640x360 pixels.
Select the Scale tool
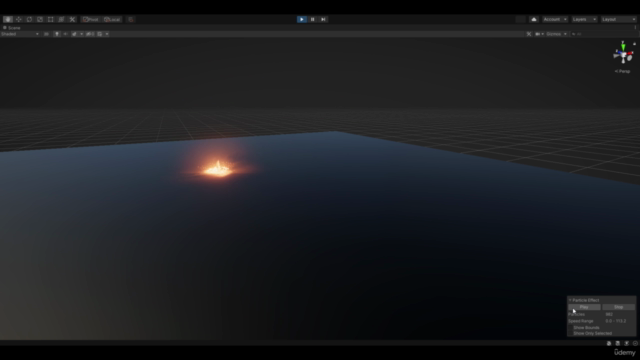coord(40,19)
